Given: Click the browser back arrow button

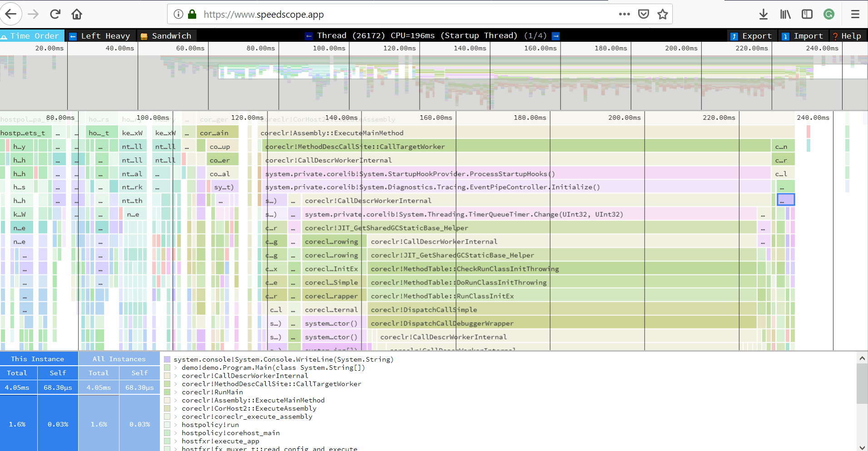Looking at the screenshot, I should (x=11, y=14).
